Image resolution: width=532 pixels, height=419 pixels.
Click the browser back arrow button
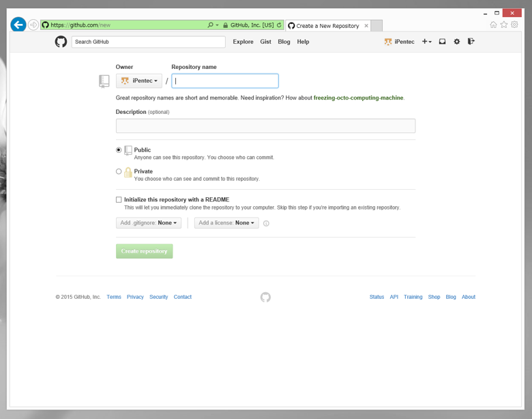pyautogui.click(x=18, y=25)
